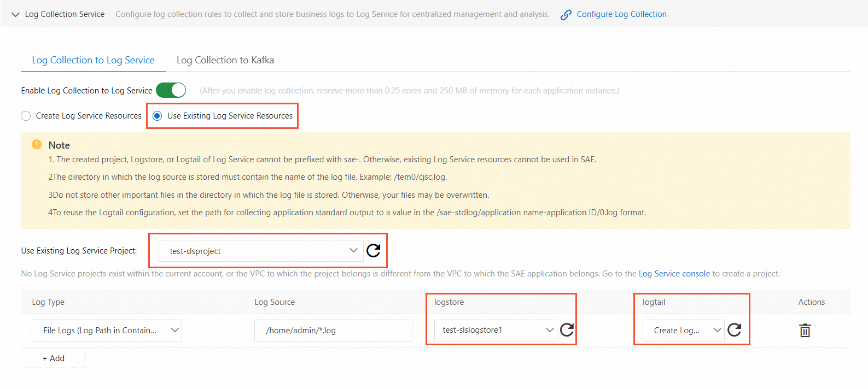Click the Log Collection Service heading text
The image size is (868, 389).
tap(65, 14)
